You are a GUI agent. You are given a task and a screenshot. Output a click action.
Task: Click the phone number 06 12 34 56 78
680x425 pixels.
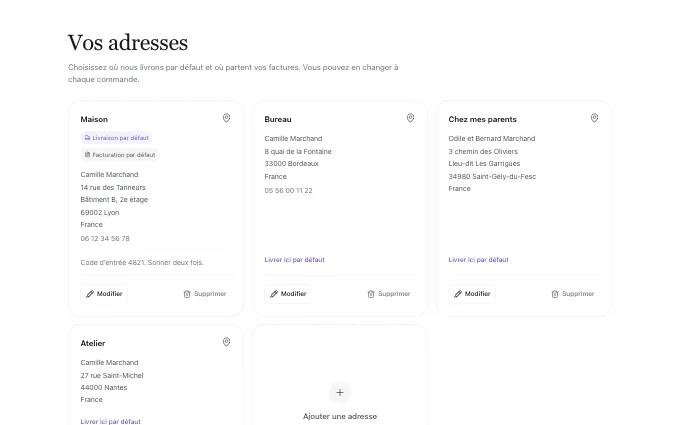pyautogui.click(x=105, y=239)
